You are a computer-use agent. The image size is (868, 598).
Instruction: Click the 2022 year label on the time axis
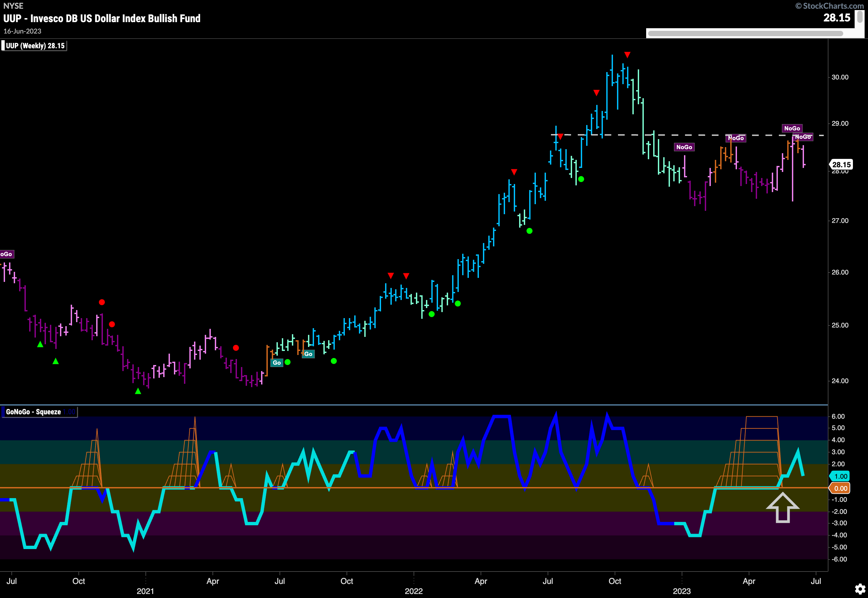tap(414, 591)
